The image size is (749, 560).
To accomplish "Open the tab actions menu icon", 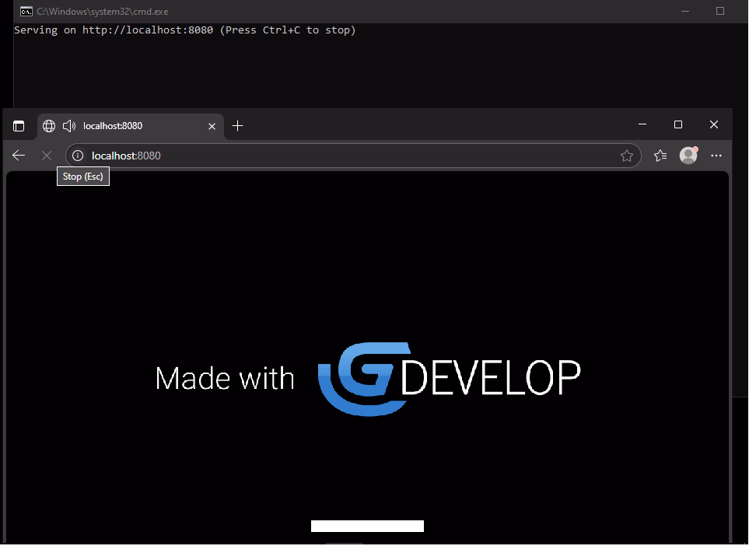I will coord(19,126).
